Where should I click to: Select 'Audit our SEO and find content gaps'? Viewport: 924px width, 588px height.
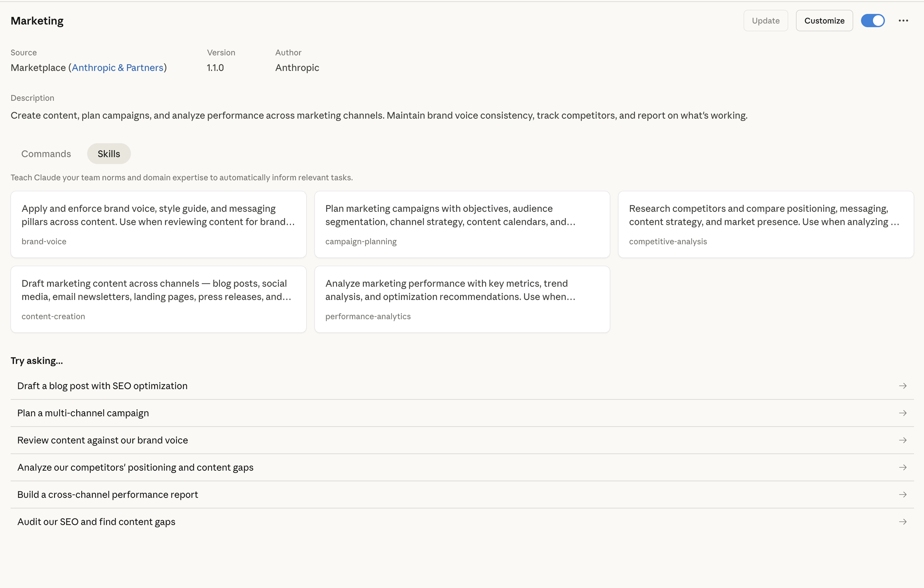(462, 522)
